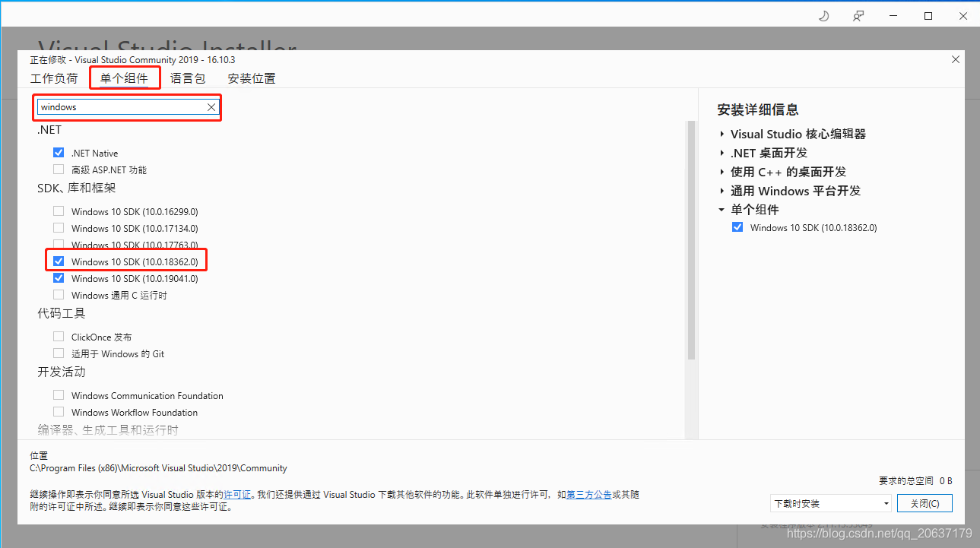This screenshot has width=980, height=548.
Task: Enable 高级 ASP.NET 功能 checkbox
Action: tap(59, 169)
